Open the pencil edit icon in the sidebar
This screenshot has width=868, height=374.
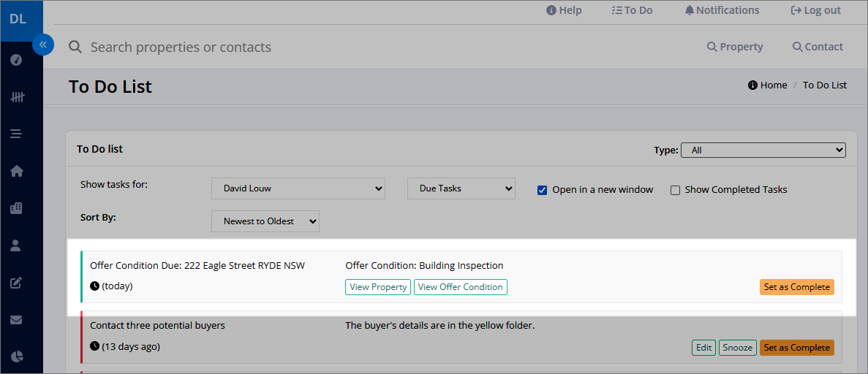17,283
